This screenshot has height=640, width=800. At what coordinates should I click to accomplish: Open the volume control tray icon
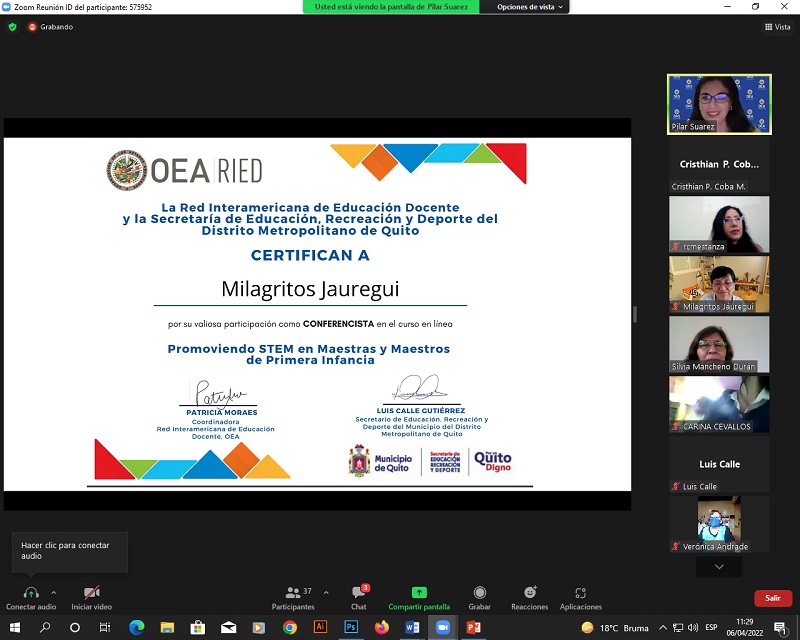pos(693,628)
